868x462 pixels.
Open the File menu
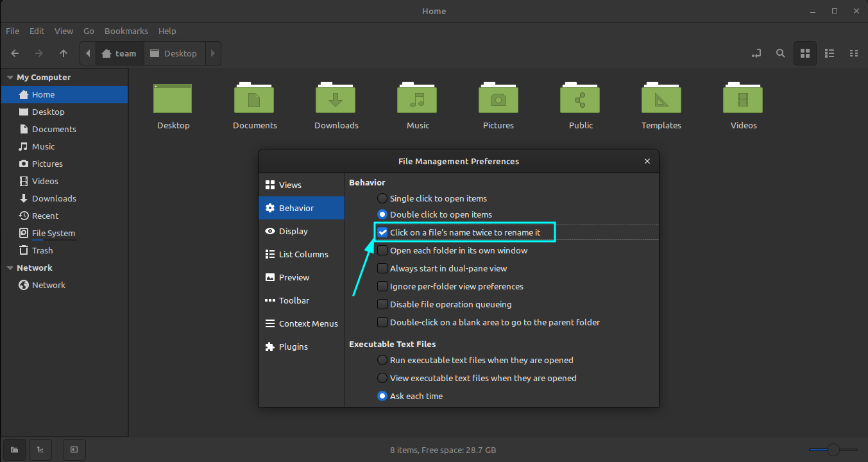pyautogui.click(x=12, y=31)
